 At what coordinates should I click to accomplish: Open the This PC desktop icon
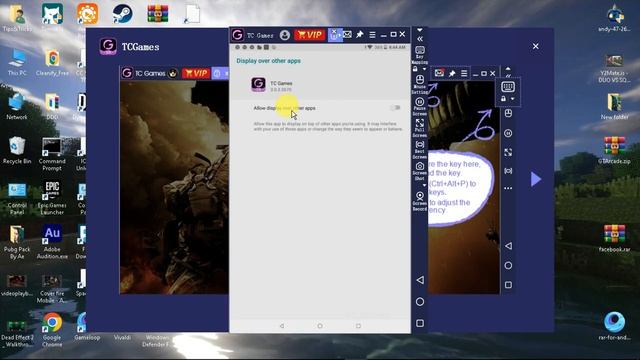click(17, 62)
